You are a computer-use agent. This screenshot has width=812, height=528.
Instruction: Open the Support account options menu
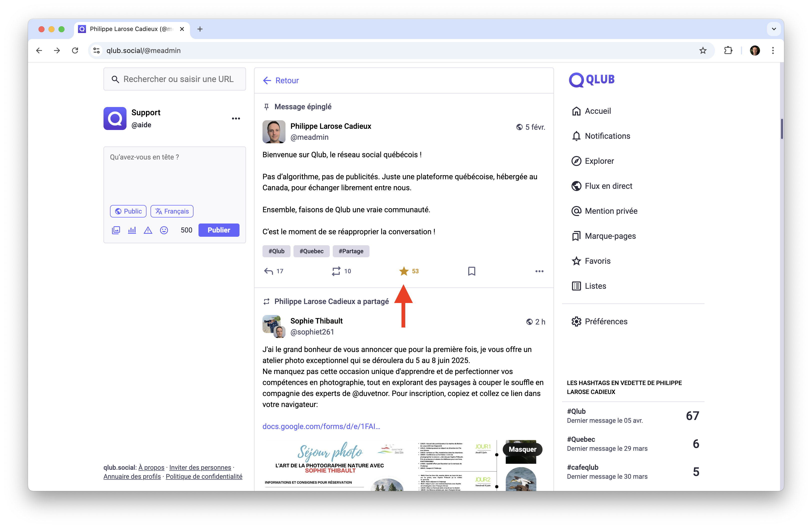coord(236,118)
